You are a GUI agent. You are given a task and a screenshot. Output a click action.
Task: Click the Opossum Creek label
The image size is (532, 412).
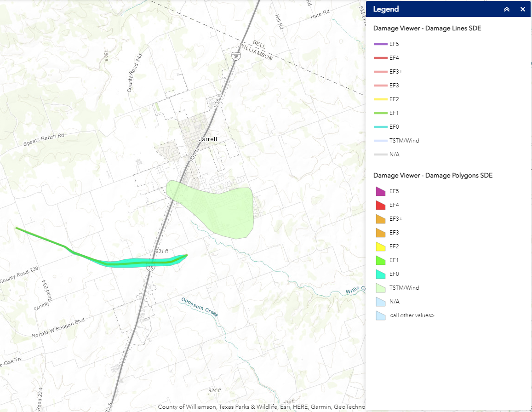[x=200, y=307]
